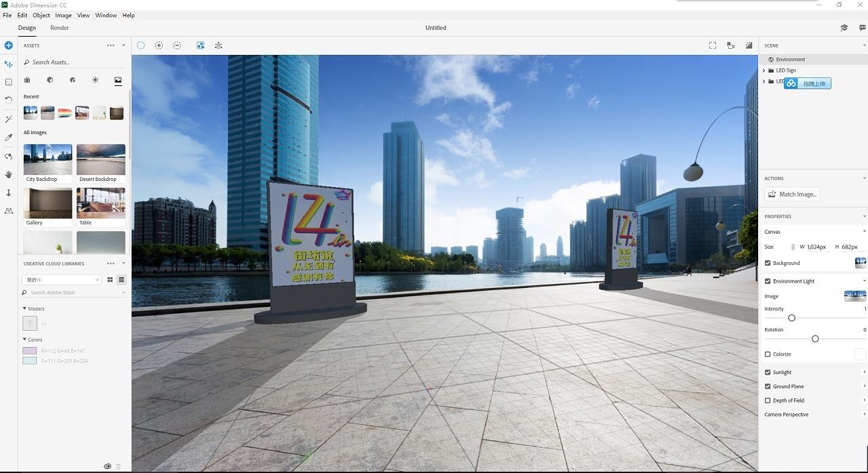Enable the Colorize checkbox

767,354
